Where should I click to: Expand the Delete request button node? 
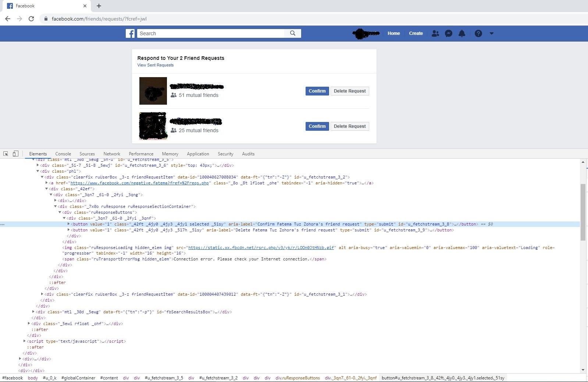pyautogui.click(x=68, y=230)
